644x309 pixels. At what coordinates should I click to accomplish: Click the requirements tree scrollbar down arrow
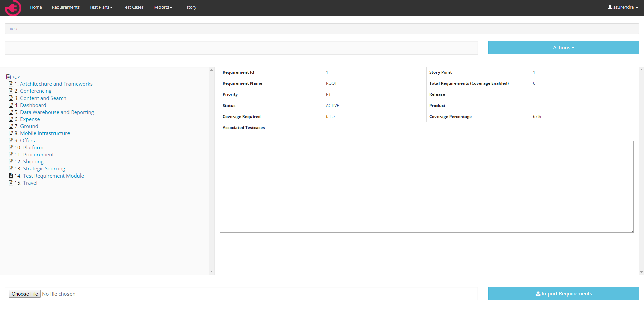coord(211,272)
